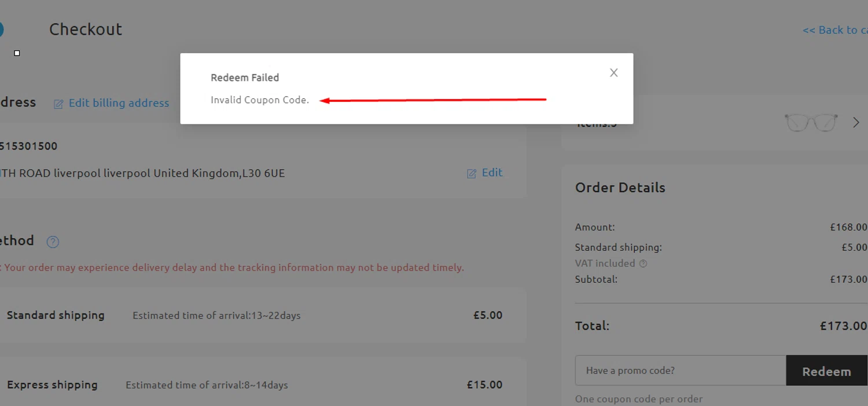Choose the Express shipping option

[x=52, y=385]
